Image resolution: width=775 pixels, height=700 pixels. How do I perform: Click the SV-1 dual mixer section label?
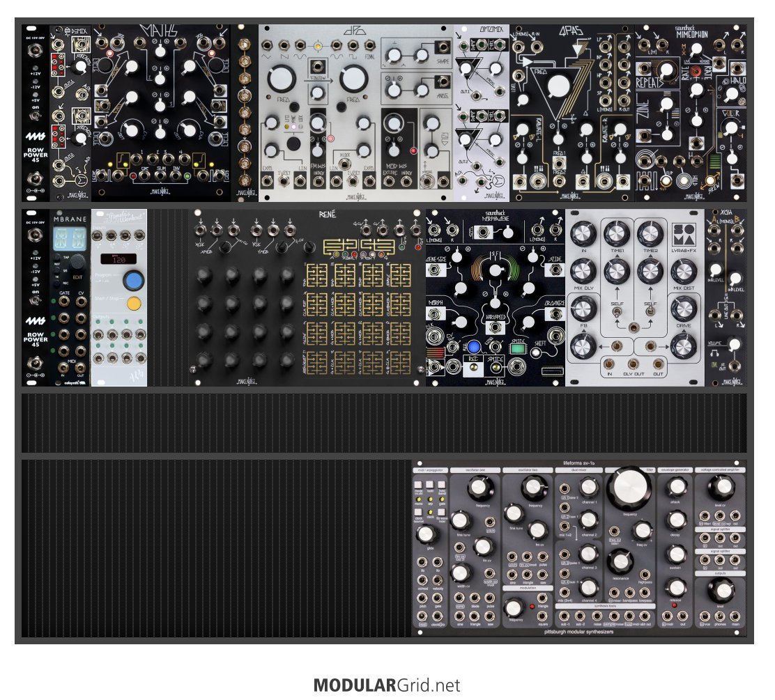coord(578,469)
